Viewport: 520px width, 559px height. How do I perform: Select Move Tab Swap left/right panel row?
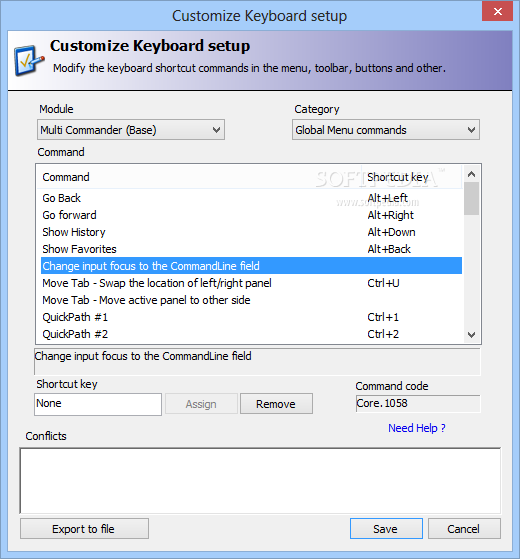click(x=251, y=283)
